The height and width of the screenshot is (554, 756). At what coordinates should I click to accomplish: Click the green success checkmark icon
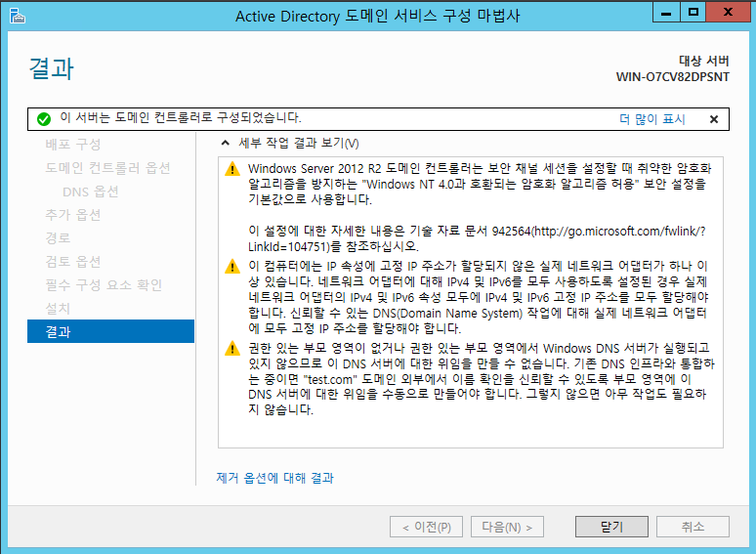coord(43,119)
